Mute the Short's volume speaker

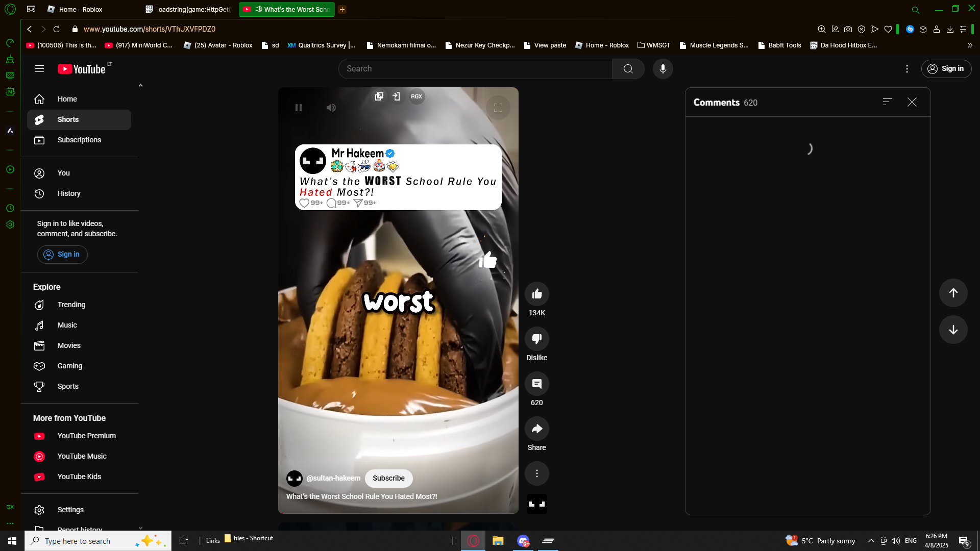(x=331, y=108)
